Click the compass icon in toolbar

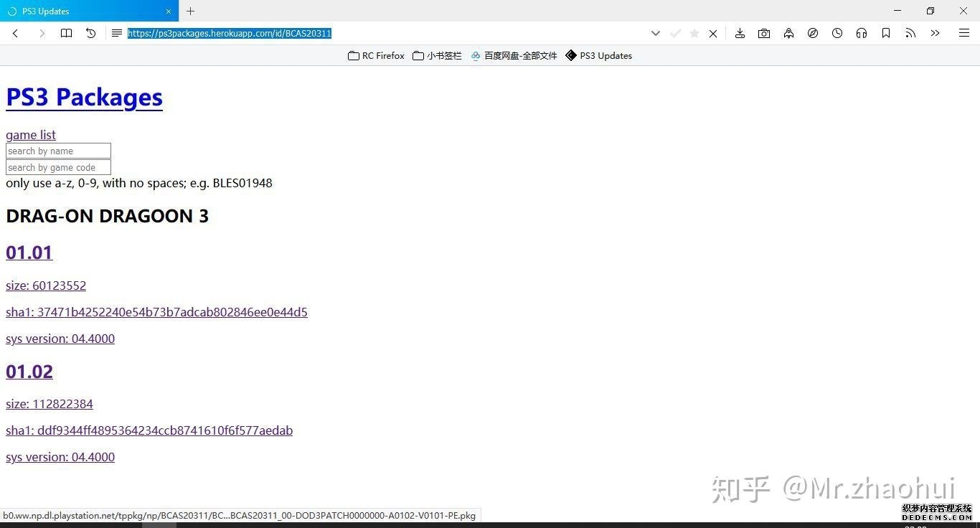pos(813,33)
